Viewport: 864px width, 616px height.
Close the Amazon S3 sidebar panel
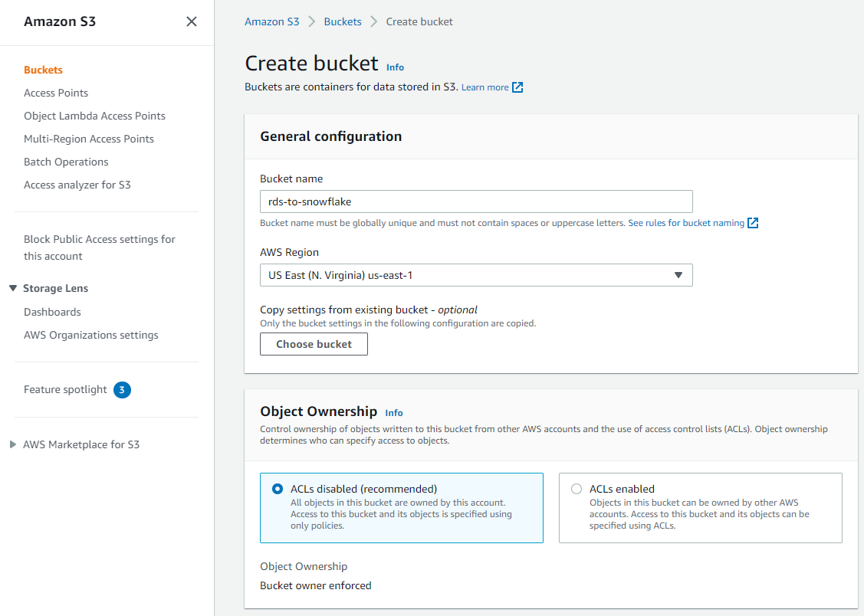coord(191,21)
